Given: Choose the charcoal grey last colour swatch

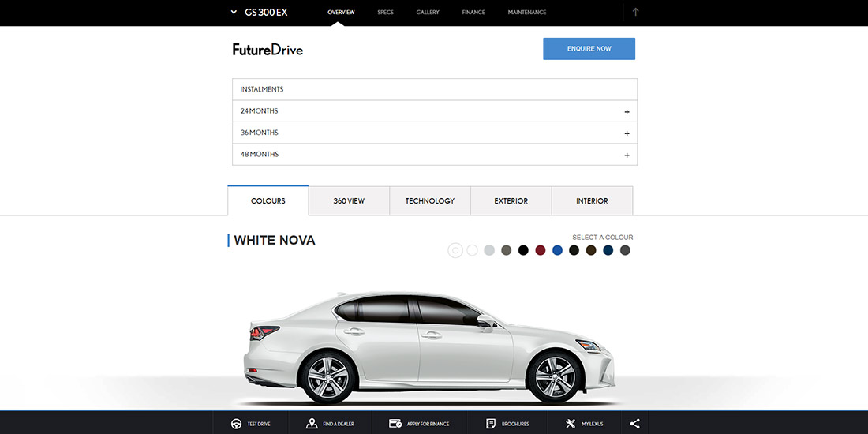Looking at the screenshot, I should tap(625, 250).
